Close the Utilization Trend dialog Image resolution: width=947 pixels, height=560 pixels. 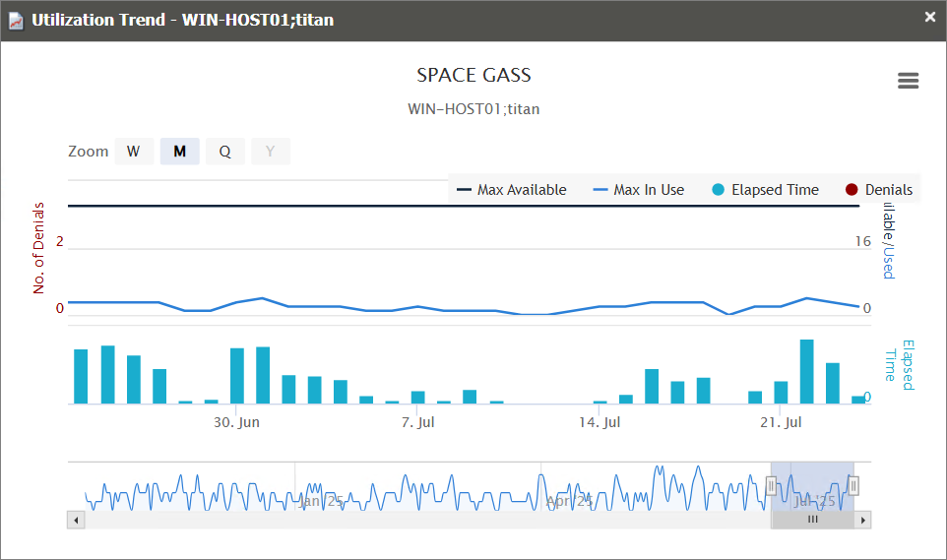point(929,18)
